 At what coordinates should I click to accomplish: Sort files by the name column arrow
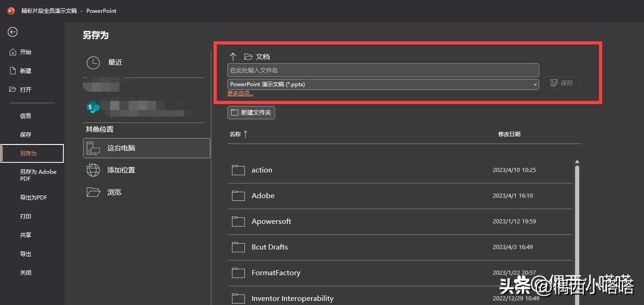click(x=245, y=134)
